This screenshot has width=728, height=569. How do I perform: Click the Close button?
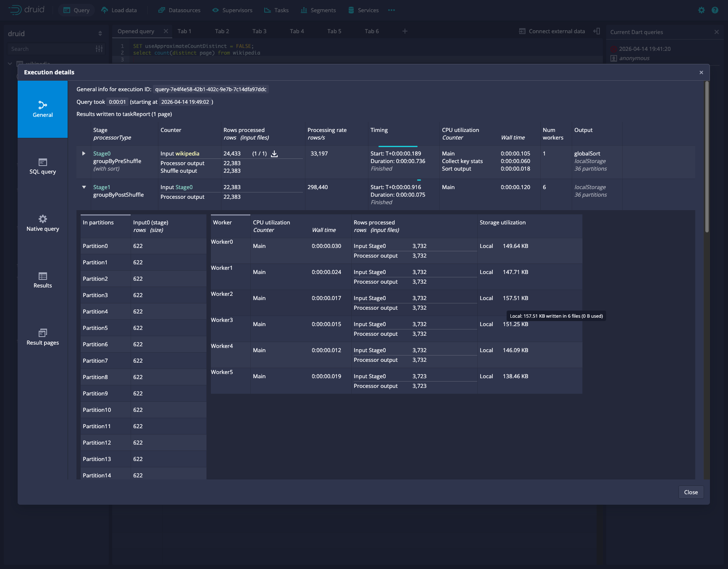(691, 492)
